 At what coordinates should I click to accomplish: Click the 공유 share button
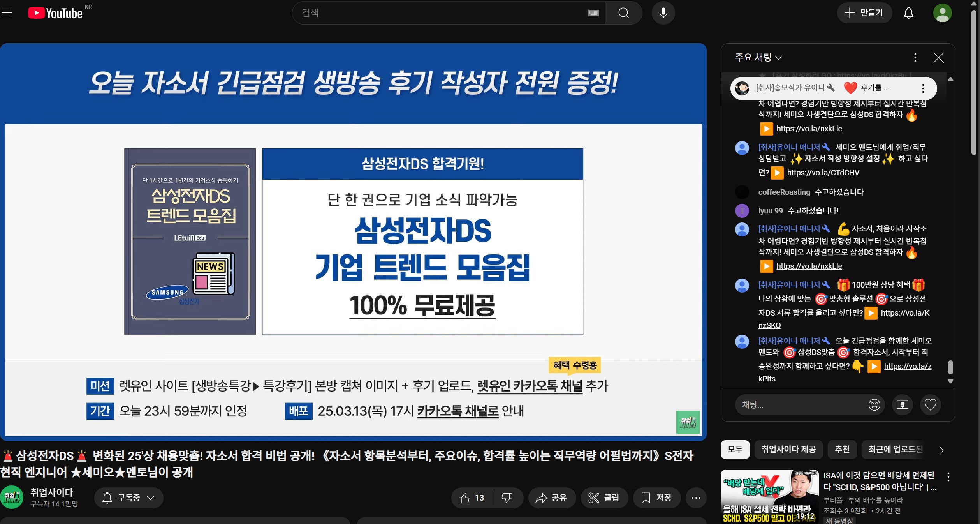[551, 498]
